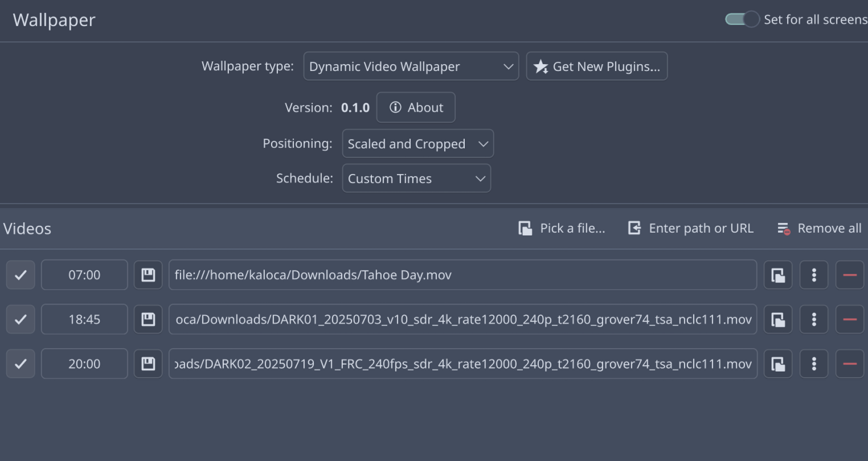Browse a file for the DARK02 video row
This screenshot has height=461, width=868.
(x=778, y=364)
